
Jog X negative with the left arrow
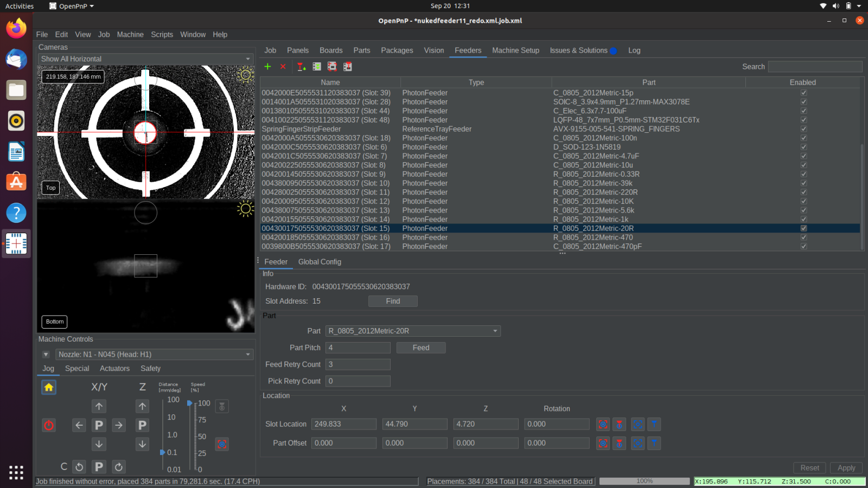79,425
